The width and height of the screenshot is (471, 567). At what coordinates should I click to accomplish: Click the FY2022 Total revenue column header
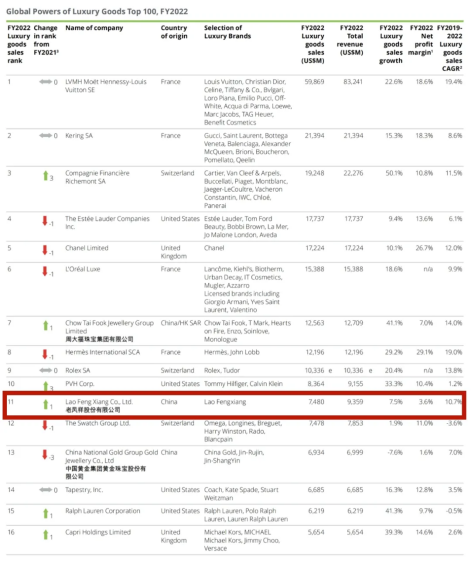tap(350, 40)
